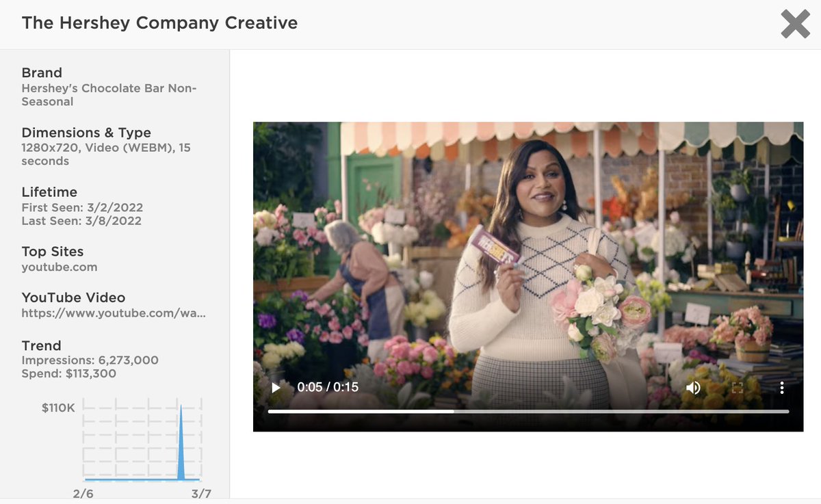Seek on the video progress bar
This screenshot has height=504, width=821.
click(528, 411)
